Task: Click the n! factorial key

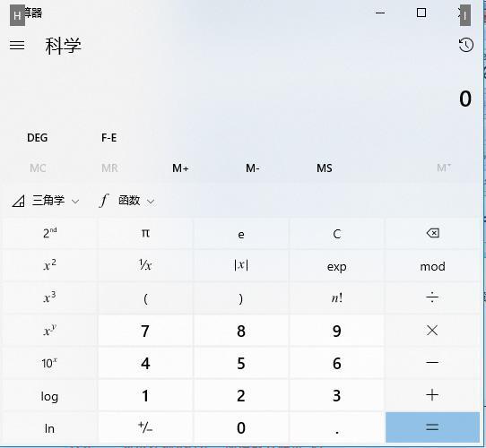Action: pyautogui.click(x=336, y=297)
